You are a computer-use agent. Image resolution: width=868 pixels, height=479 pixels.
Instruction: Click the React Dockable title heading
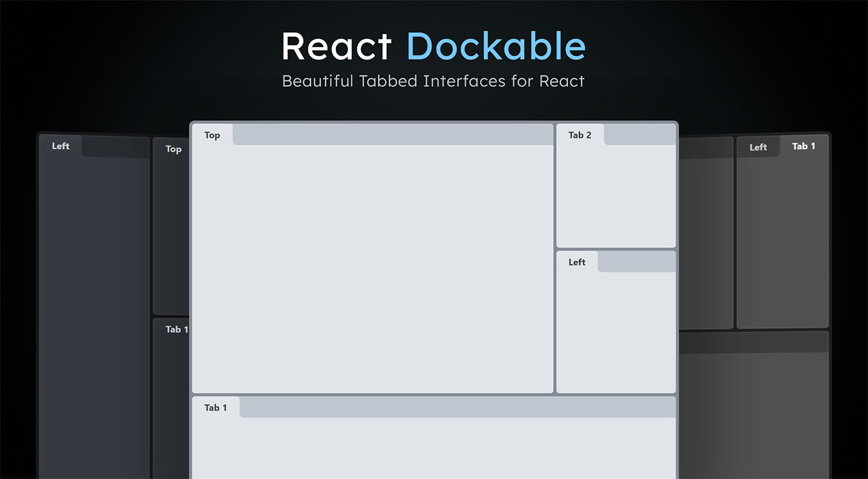point(433,46)
